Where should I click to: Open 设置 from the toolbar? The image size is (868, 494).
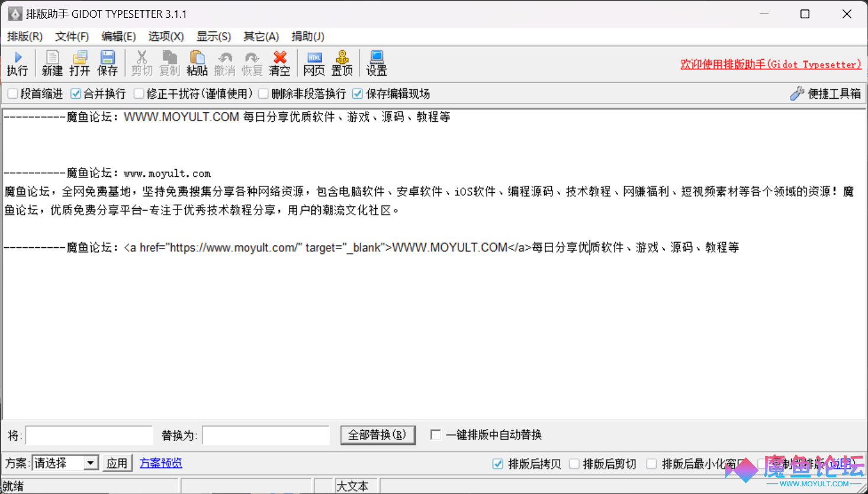(376, 63)
